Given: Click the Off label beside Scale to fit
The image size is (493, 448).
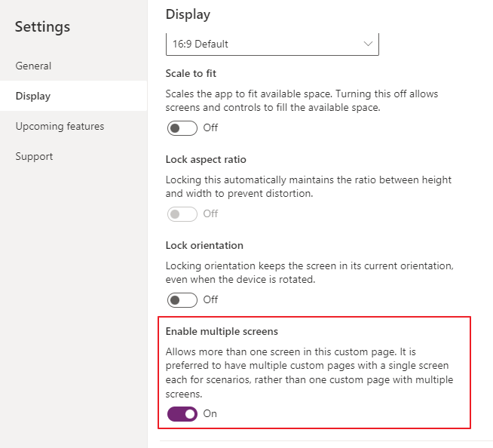Looking at the screenshot, I should click(210, 127).
